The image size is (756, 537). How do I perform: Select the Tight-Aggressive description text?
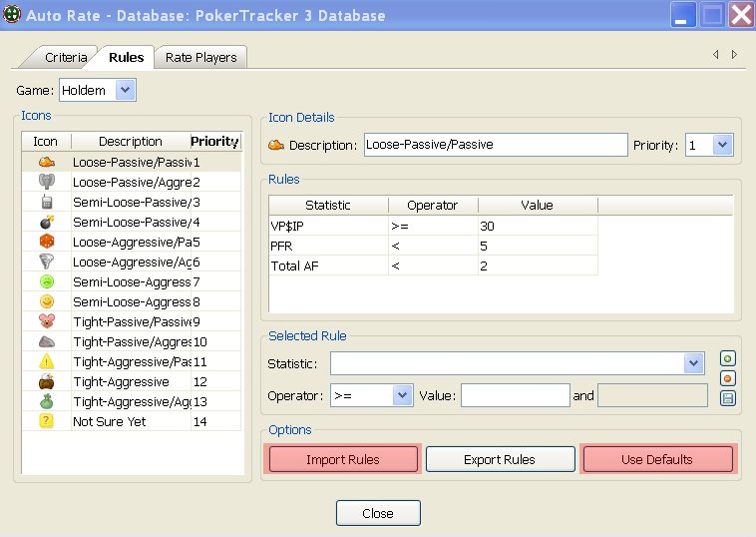click(x=121, y=381)
